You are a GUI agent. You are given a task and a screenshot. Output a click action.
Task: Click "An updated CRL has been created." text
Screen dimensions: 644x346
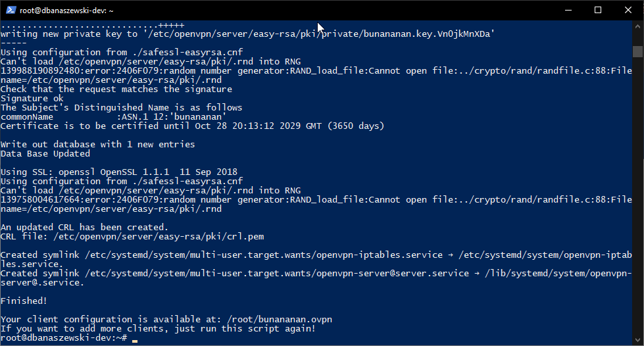coord(84,227)
